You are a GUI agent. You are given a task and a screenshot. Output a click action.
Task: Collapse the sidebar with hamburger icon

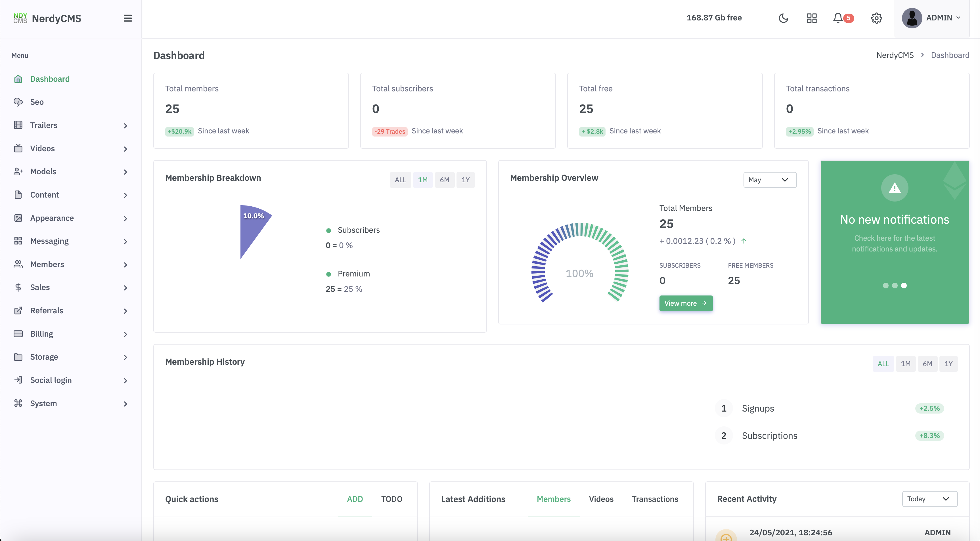click(x=127, y=18)
